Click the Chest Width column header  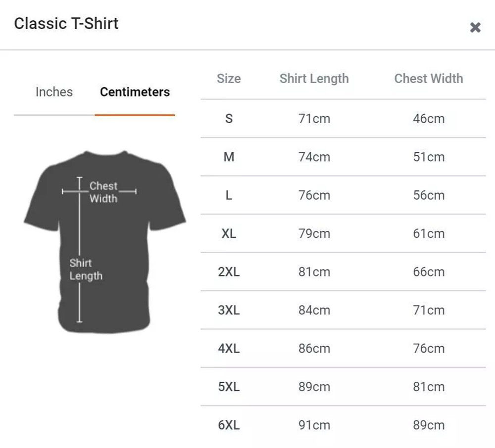click(x=428, y=79)
